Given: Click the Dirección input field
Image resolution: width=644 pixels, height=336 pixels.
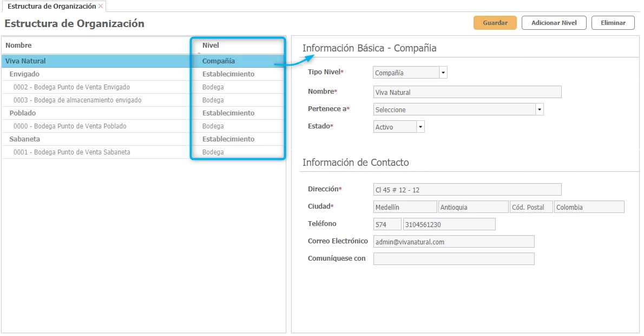Looking at the screenshot, I should (x=467, y=190).
